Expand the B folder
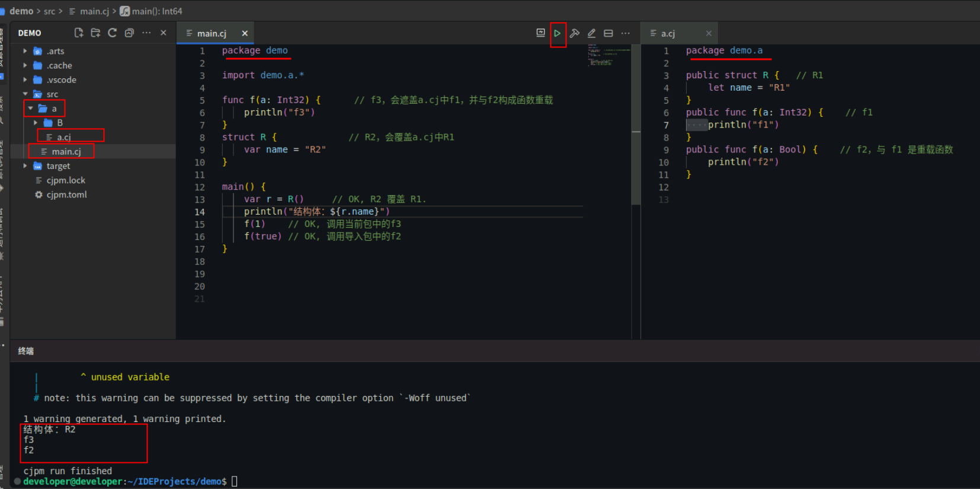The width and height of the screenshot is (980, 489). 36,123
